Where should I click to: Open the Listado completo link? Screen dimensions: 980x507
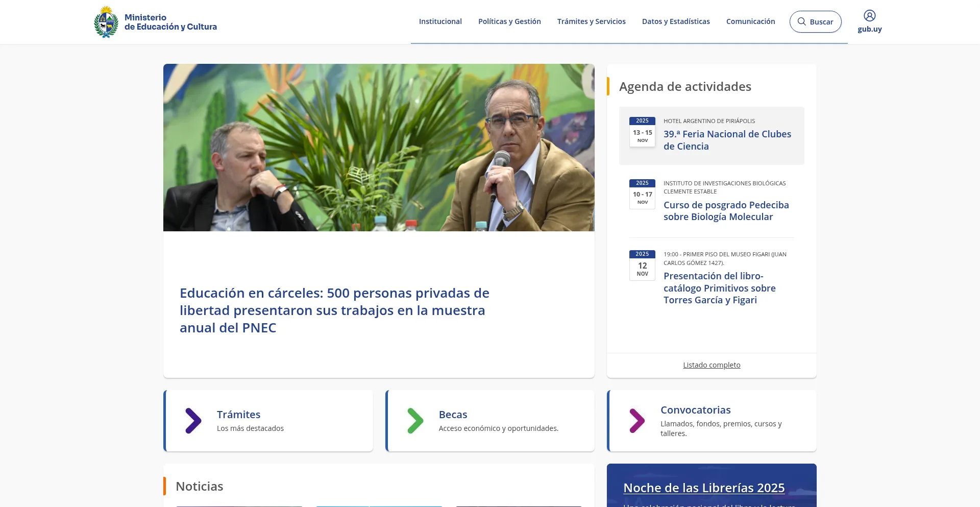712,365
